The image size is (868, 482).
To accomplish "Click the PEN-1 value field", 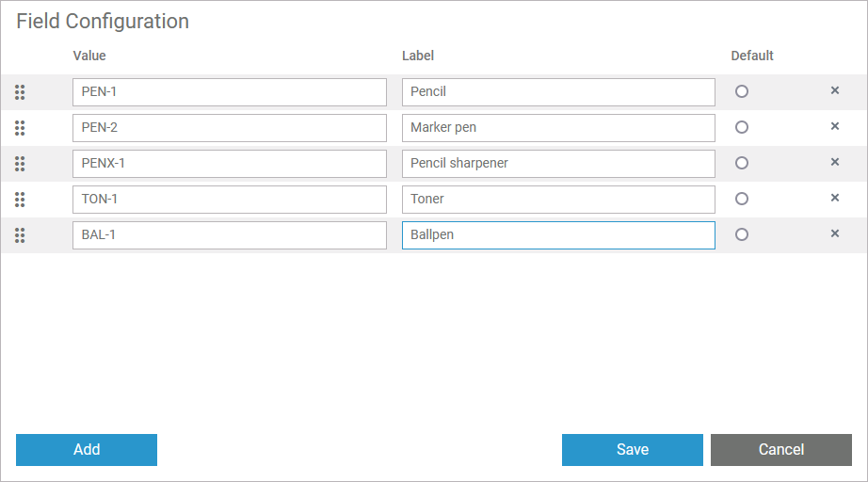I will (x=229, y=92).
